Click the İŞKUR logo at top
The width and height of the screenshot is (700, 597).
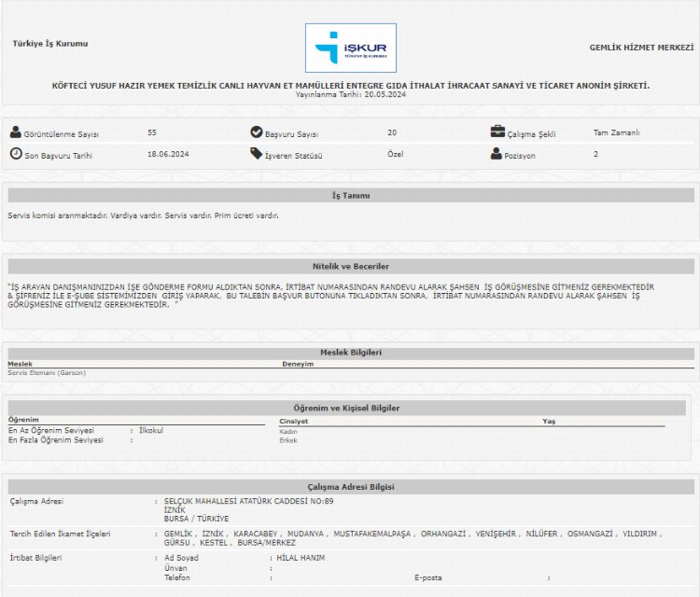click(350, 49)
